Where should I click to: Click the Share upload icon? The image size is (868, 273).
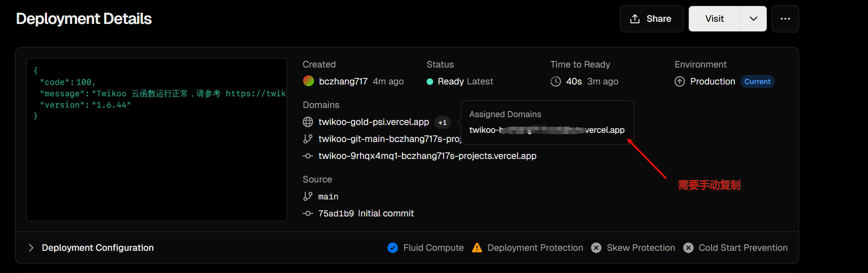click(x=635, y=19)
